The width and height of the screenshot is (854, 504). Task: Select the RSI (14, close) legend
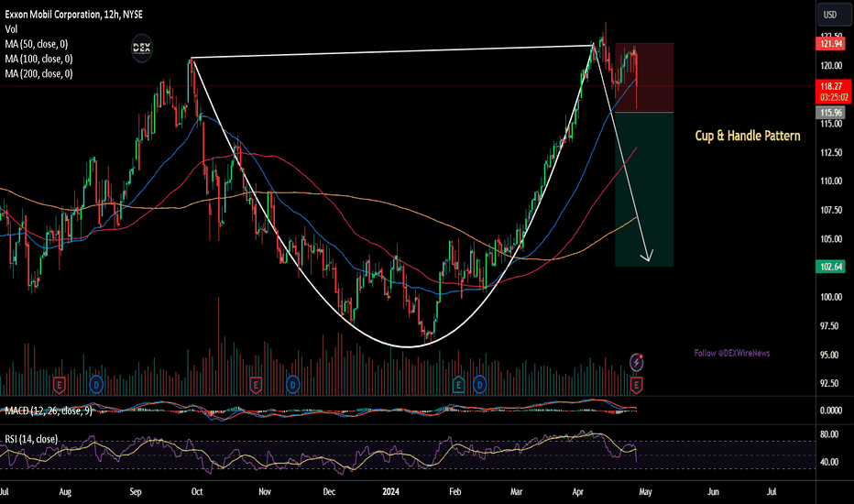coord(31,439)
